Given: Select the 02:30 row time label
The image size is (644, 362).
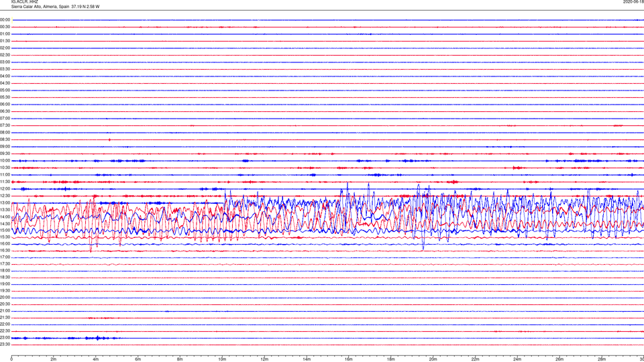Looking at the screenshot, I should (x=5, y=55).
